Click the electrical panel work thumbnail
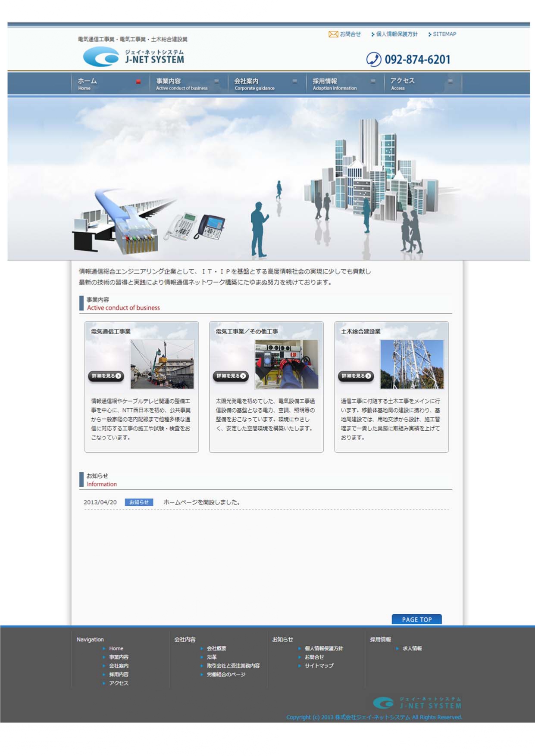This screenshot has width=535, height=756. [286, 364]
